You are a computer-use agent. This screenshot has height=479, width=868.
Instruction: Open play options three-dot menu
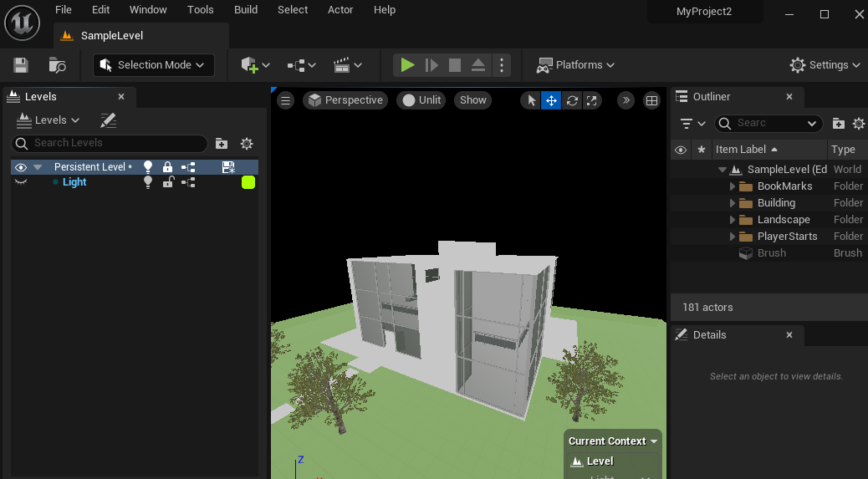[502, 65]
